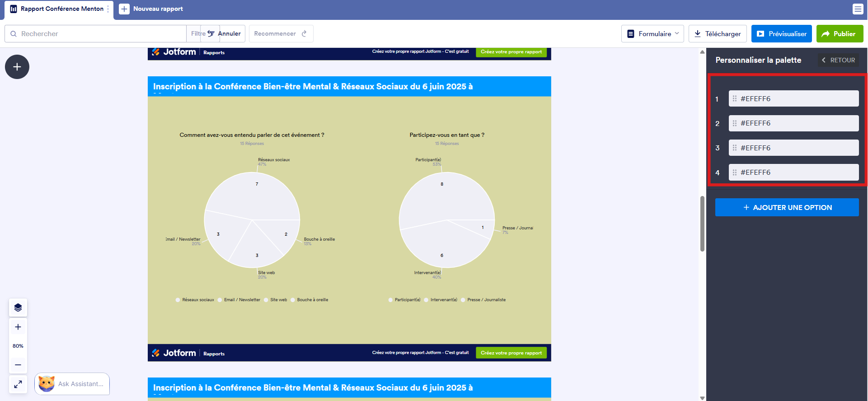Click the scrollbar down arrow
Screen dimensions: 868x401
click(x=702, y=398)
